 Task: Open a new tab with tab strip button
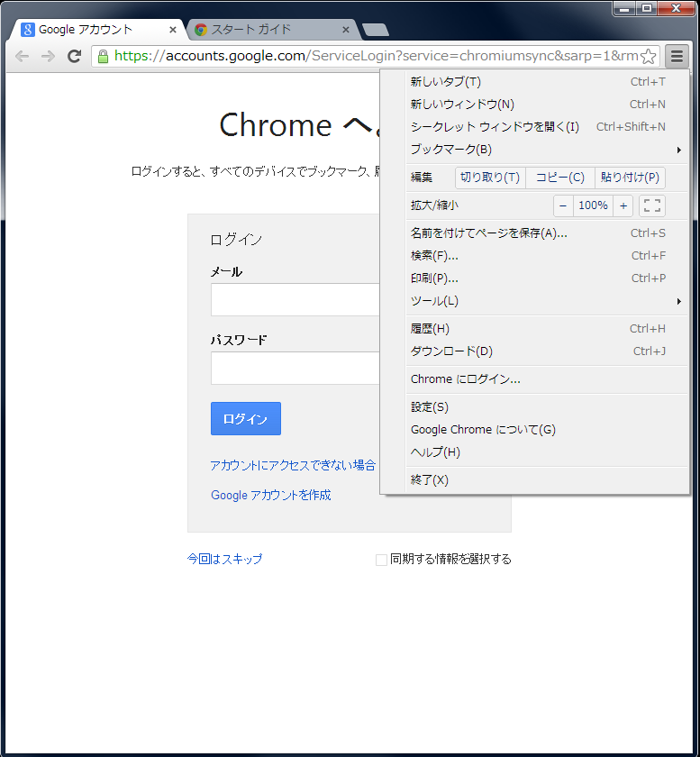[376, 30]
